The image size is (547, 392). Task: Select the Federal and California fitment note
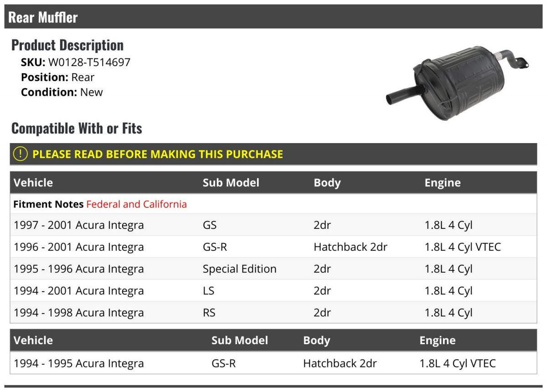click(x=137, y=204)
